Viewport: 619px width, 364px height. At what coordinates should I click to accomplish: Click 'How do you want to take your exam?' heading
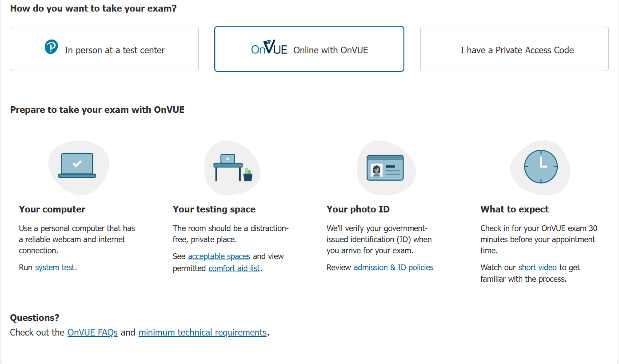pyautogui.click(x=93, y=8)
